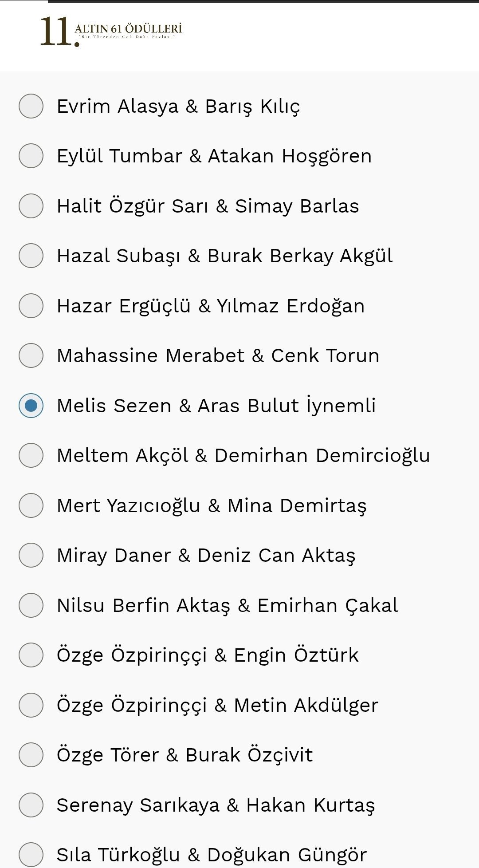Click the Miray Daner & Deniz Can Aktaş label
479x868 pixels.
coord(206,556)
